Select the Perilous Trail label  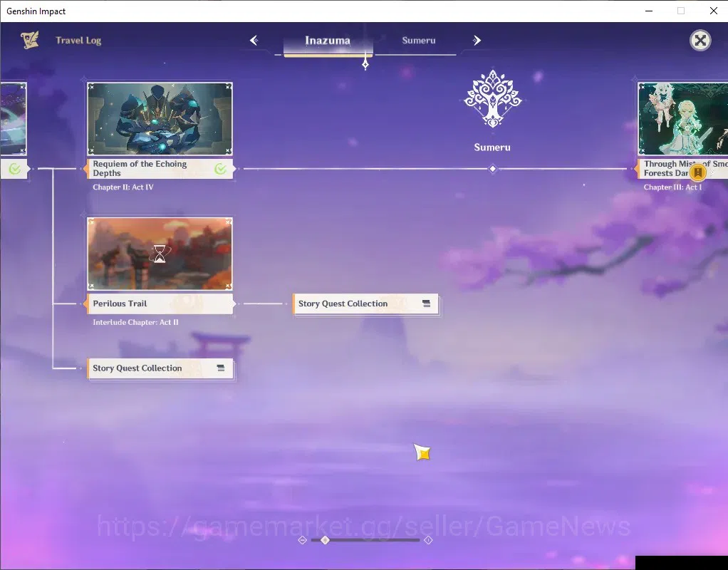click(160, 304)
